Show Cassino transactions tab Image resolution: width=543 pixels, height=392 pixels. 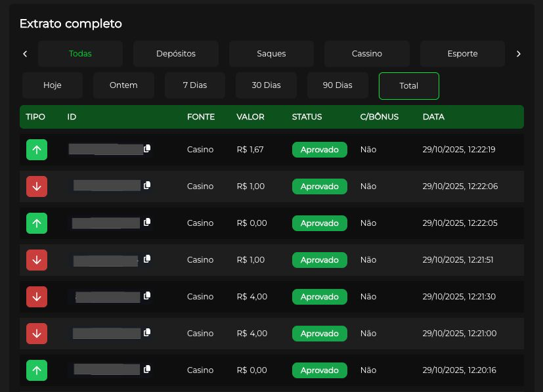(367, 54)
